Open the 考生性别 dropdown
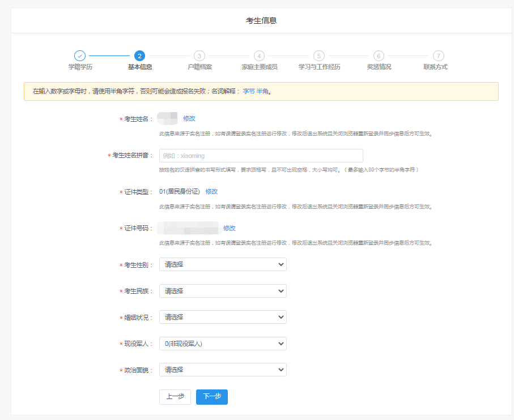Image resolution: width=514 pixels, height=420 pixels. [x=223, y=264]
